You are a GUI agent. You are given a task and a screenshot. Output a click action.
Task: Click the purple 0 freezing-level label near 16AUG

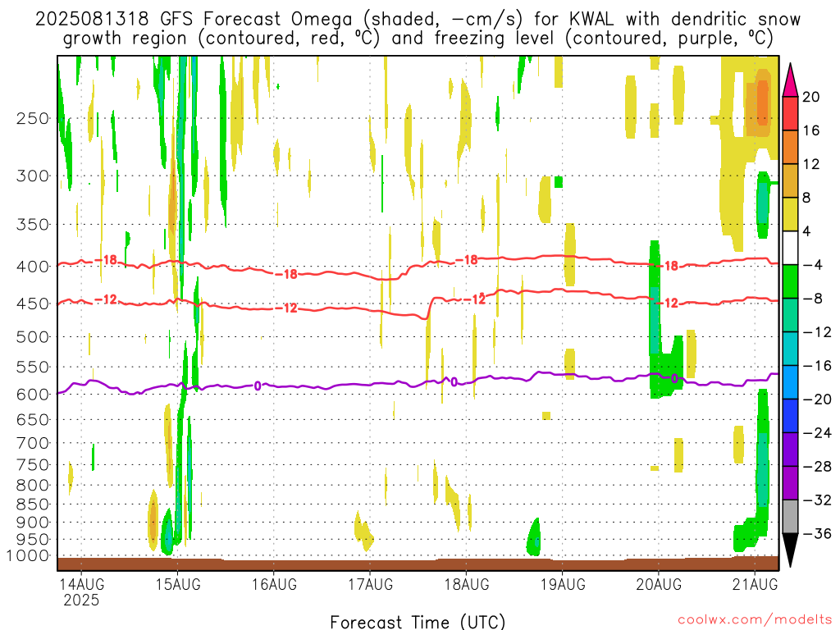258,386
